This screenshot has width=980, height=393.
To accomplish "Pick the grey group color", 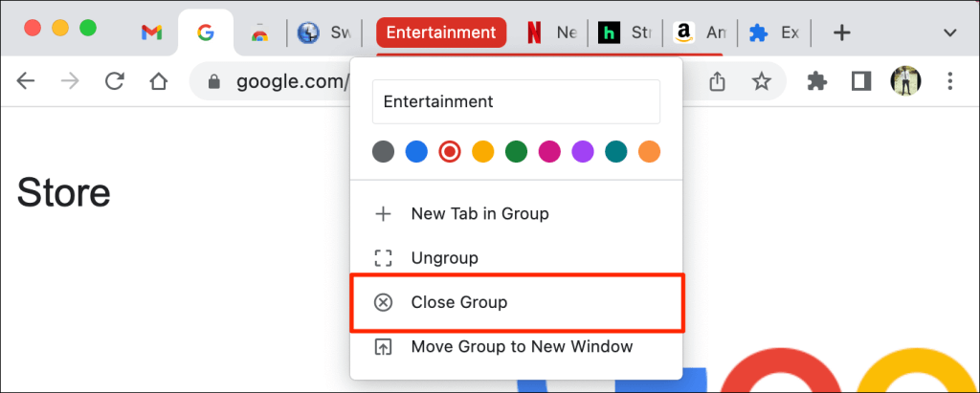I will pos(383,152).
